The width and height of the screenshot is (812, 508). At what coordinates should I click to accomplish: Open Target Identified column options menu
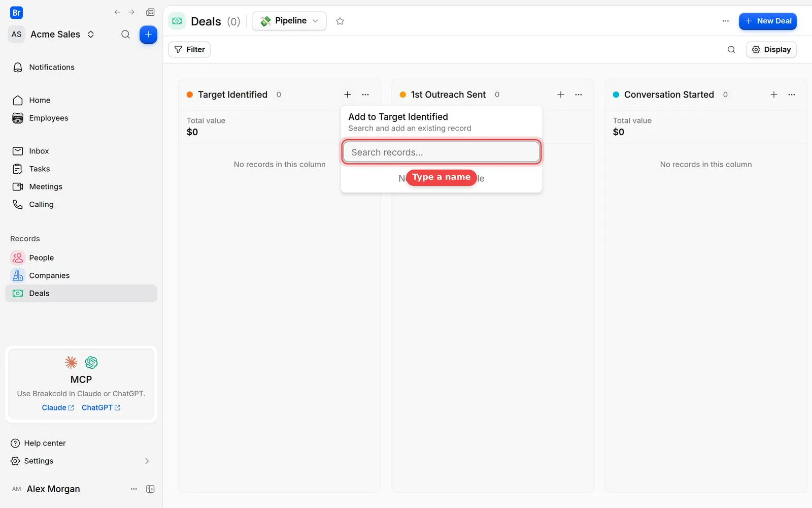pyautogui.click(x=365, y=94)
